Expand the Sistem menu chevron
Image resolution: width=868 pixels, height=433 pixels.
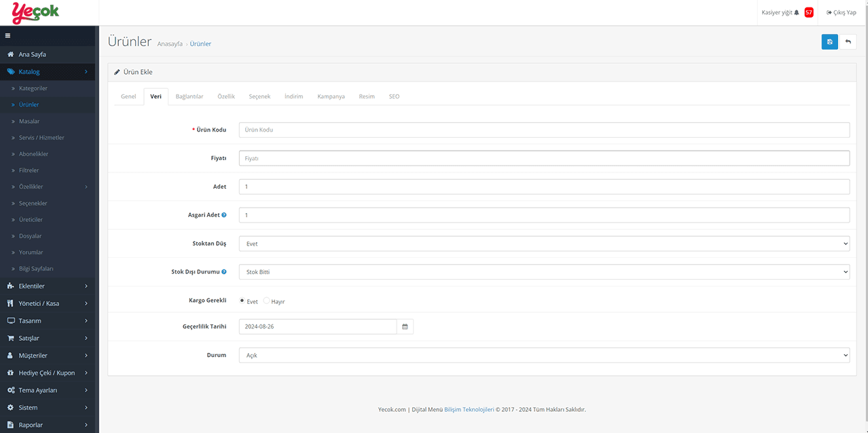tap(86, 408)
